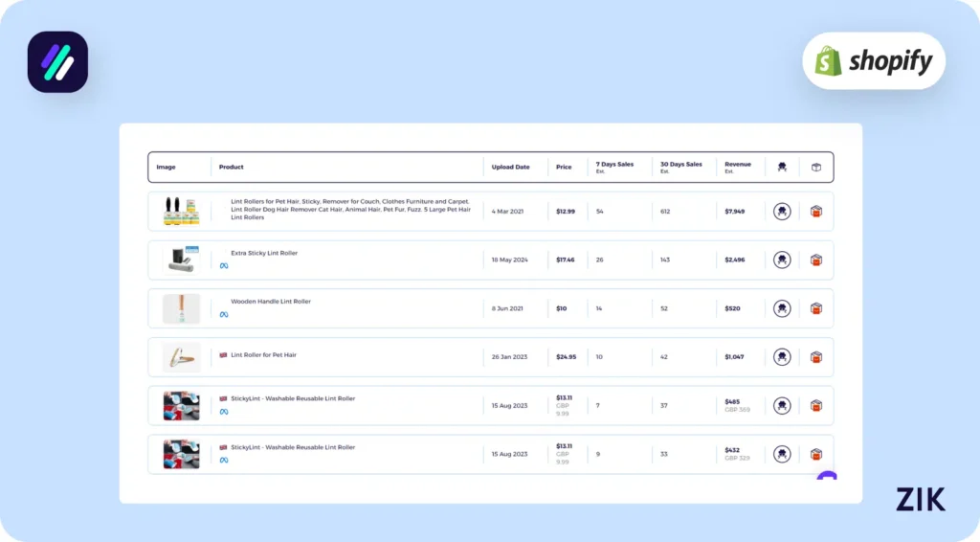Click the spy icon in the $432 revenue row
Viewport: 980px width, 542px height.
click(782, 454)
